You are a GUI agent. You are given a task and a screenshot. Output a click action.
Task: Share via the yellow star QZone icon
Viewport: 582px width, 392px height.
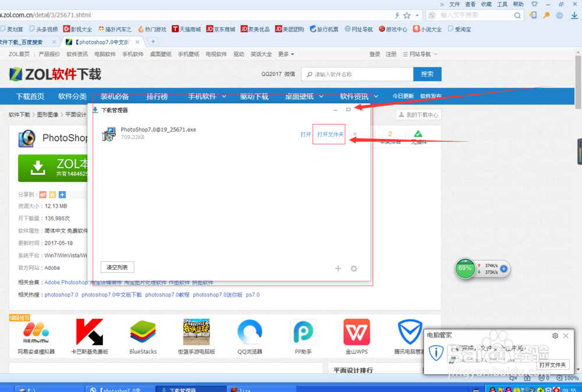tap(53, 194)
